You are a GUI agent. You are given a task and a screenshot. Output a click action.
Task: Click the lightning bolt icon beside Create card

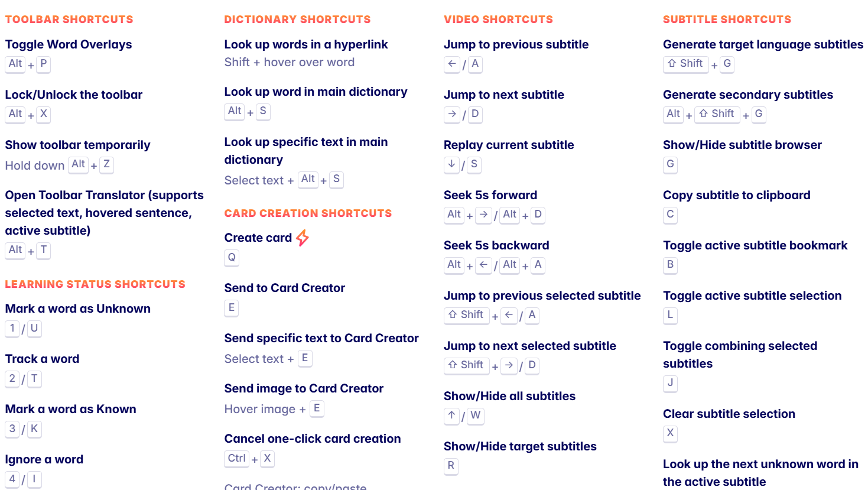click(x=303, y=238)
